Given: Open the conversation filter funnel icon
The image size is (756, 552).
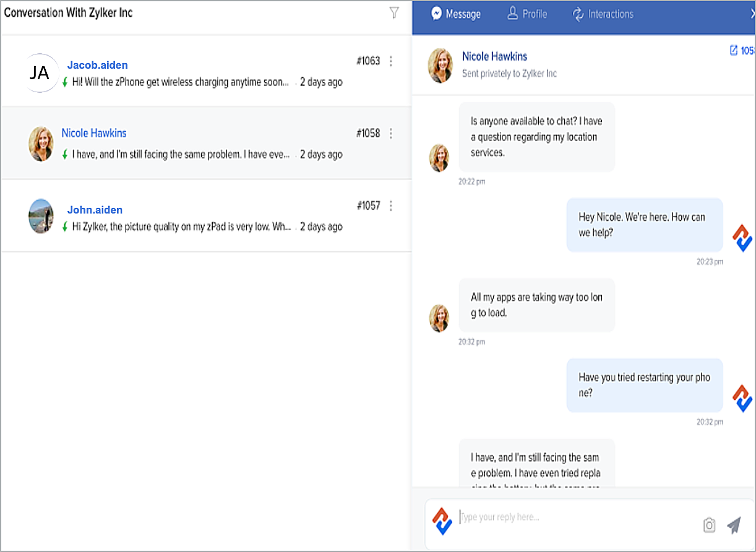Looking at the screenshot, I should pos(394,12).
